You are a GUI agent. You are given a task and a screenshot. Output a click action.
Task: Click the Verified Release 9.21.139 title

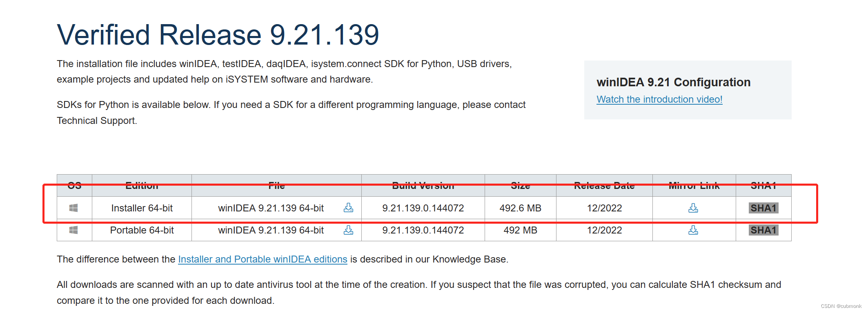218,35
